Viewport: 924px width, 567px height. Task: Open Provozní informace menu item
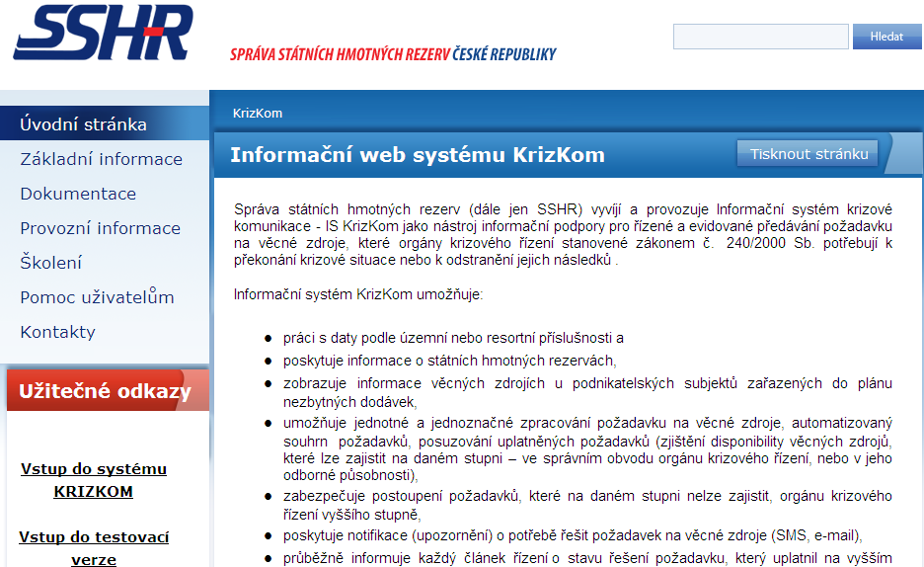coord(100,228)
